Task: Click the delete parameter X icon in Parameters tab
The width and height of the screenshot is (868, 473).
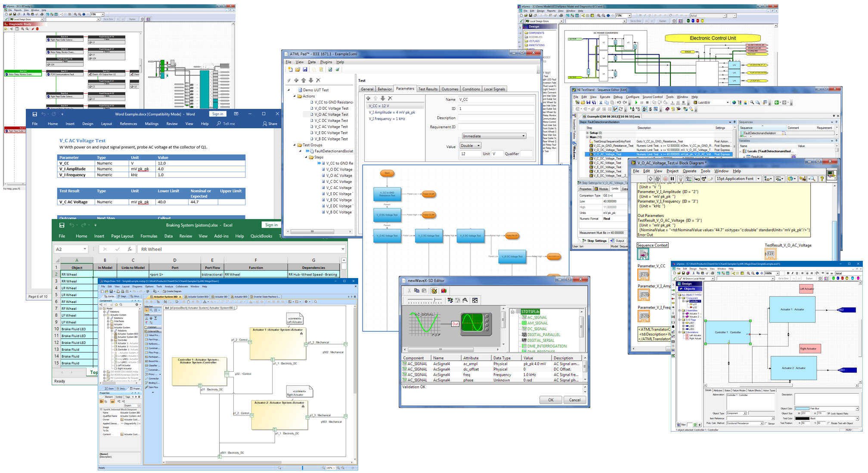Action: click(390, 98)
